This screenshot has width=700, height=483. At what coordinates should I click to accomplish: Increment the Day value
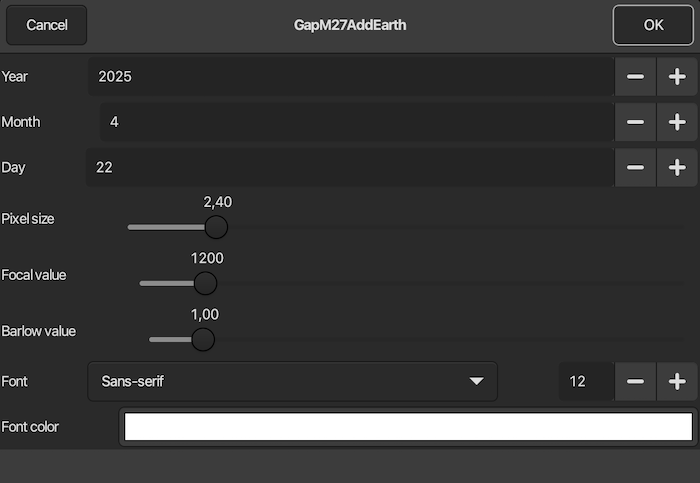click(x=677, y=167)
